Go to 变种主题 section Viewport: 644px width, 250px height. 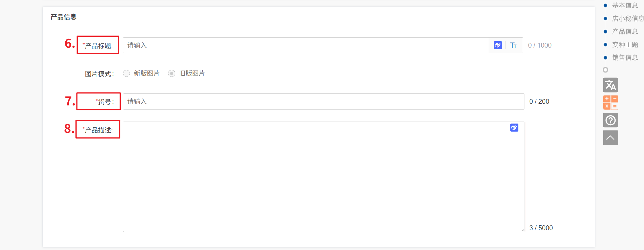625,45
